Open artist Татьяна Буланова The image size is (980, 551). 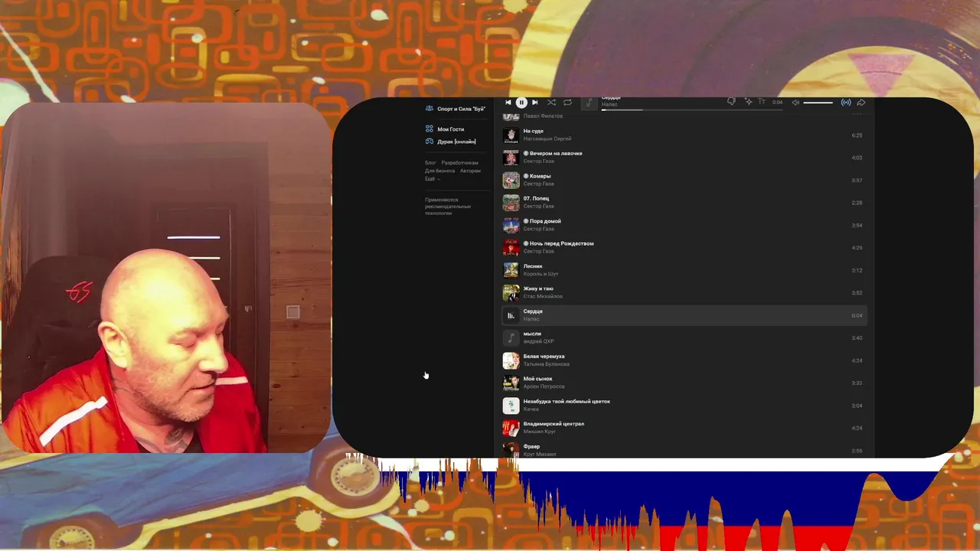coord(546,364)
